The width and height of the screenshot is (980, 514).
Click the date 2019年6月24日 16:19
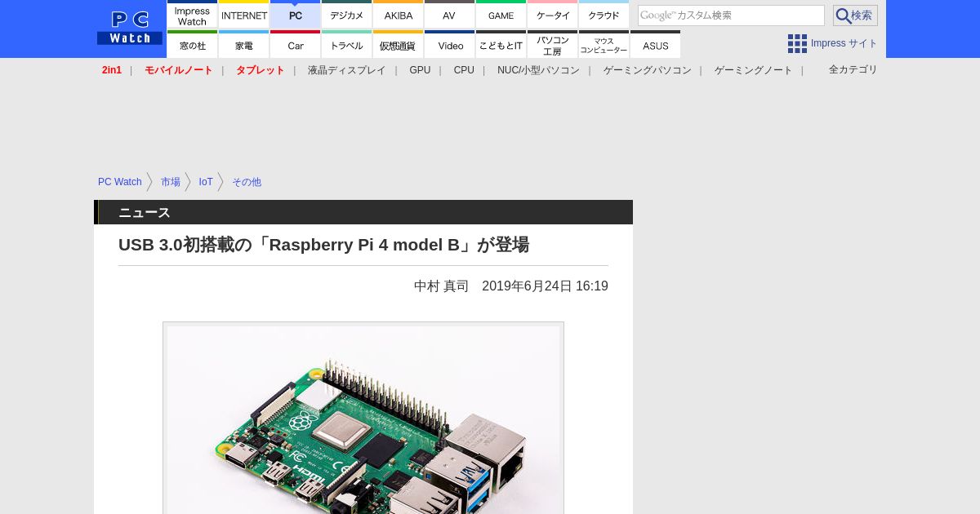coord(545,286)
